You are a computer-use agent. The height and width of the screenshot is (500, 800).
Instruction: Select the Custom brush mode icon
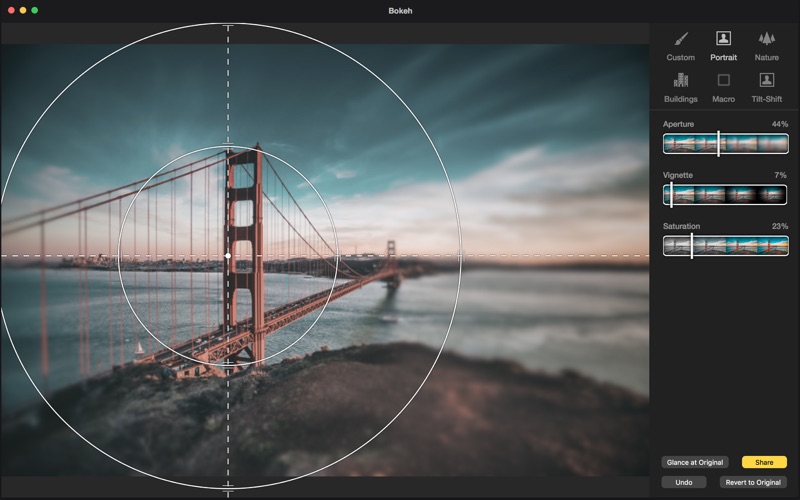(x=680, y=39)
